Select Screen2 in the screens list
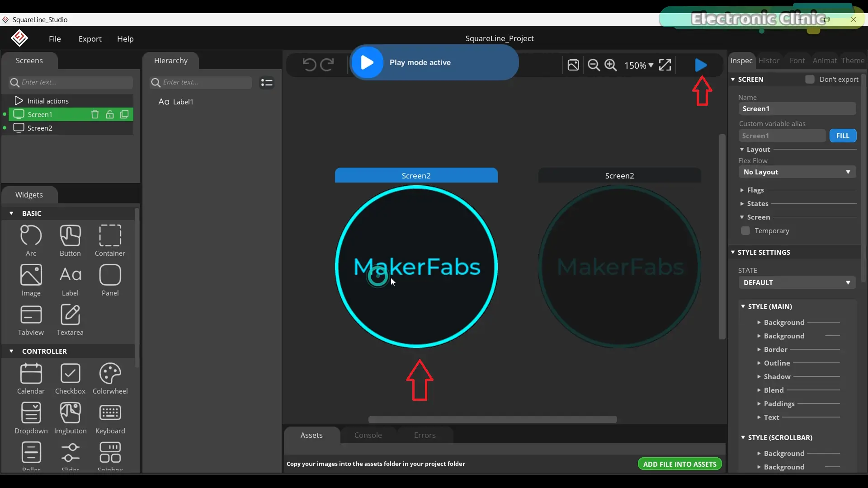 point(71,128)
